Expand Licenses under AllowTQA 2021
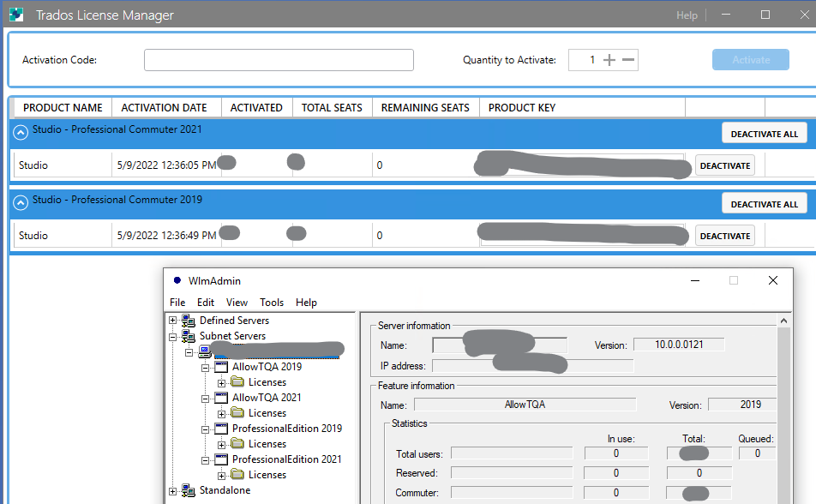The height and width of the screenshot is (504, 816). [222, 415]
